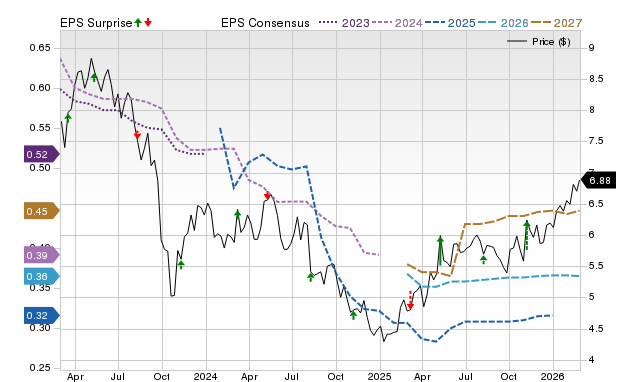Image resolution: width=640 pixels, height=382 pixels.
Task: Click the first green surprise arrow, April 2023
Action: coord(68,118)
